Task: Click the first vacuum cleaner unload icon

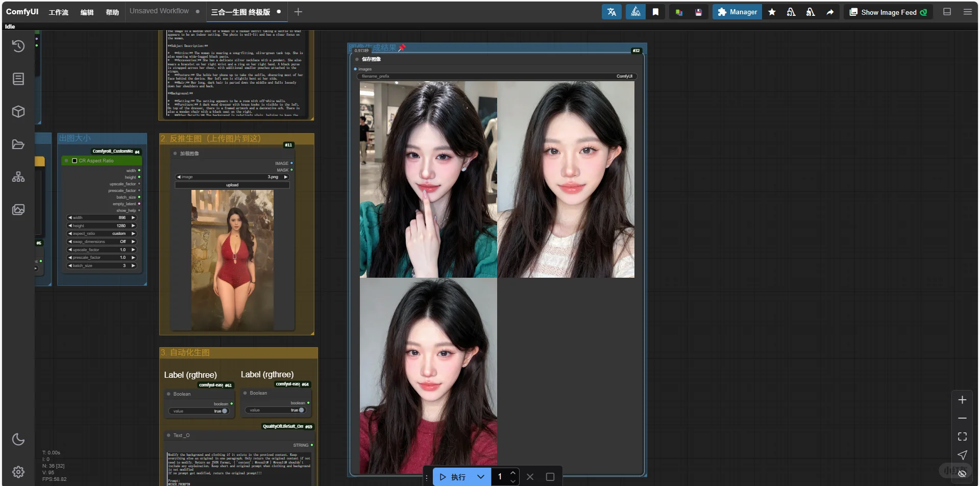Action: point(791,12)
